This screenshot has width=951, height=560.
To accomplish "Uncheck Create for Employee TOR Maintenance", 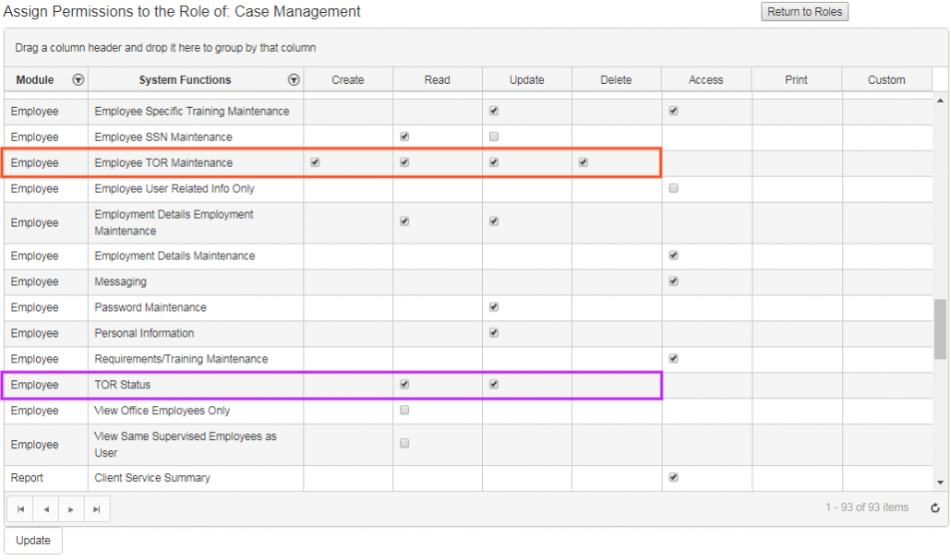I will pos(315,162).
